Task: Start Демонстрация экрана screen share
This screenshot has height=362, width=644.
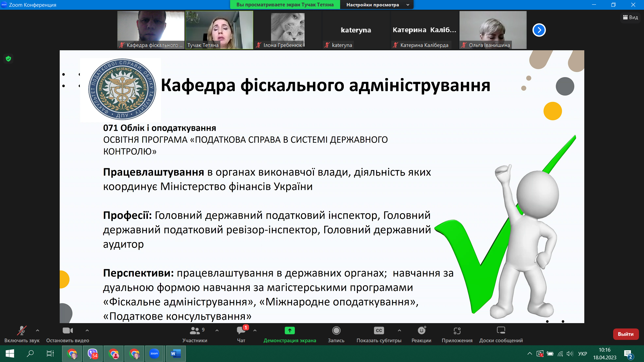Action: tap(290, 335)
